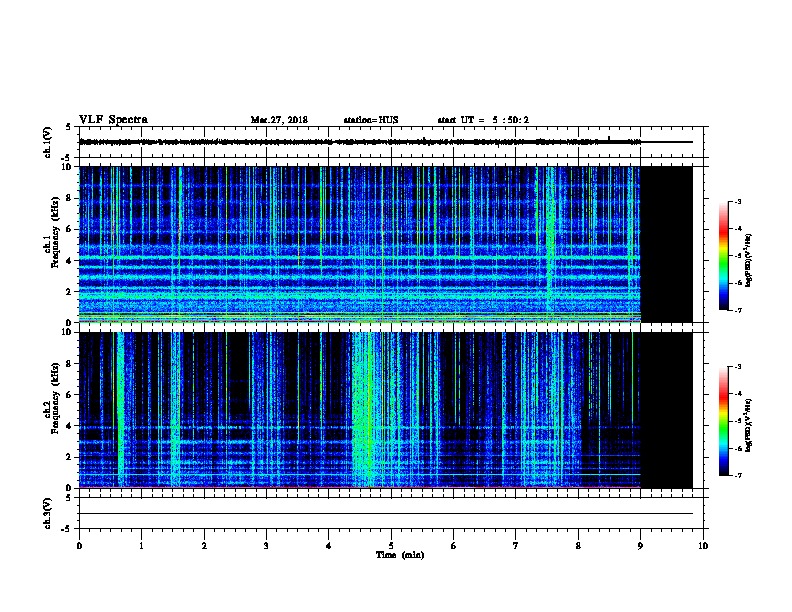Click time axis tick label "8"

tap(578, 546)
